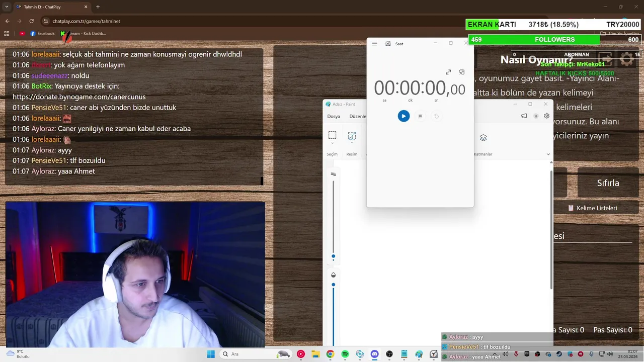This screenshot has height=362, width=644.
Task: Open the Dosya menu in Paint
Action: pyautogui.click(x=334, y=116)
